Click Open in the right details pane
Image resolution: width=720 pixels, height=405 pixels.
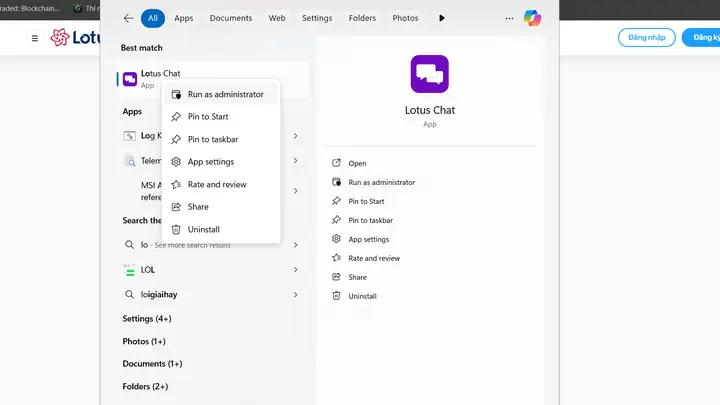pos(349,163)
